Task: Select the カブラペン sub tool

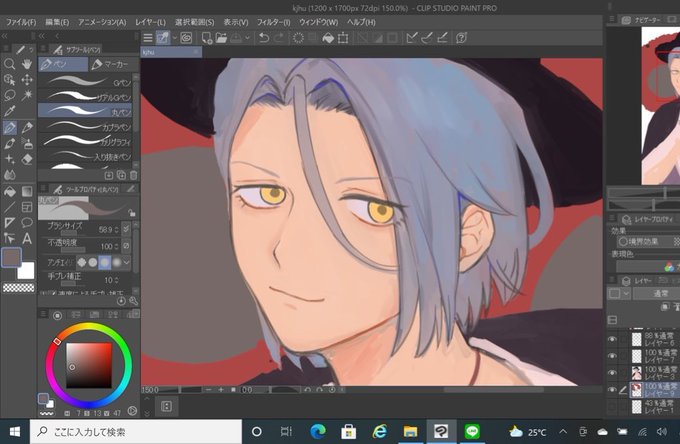Action: [85, 126]
